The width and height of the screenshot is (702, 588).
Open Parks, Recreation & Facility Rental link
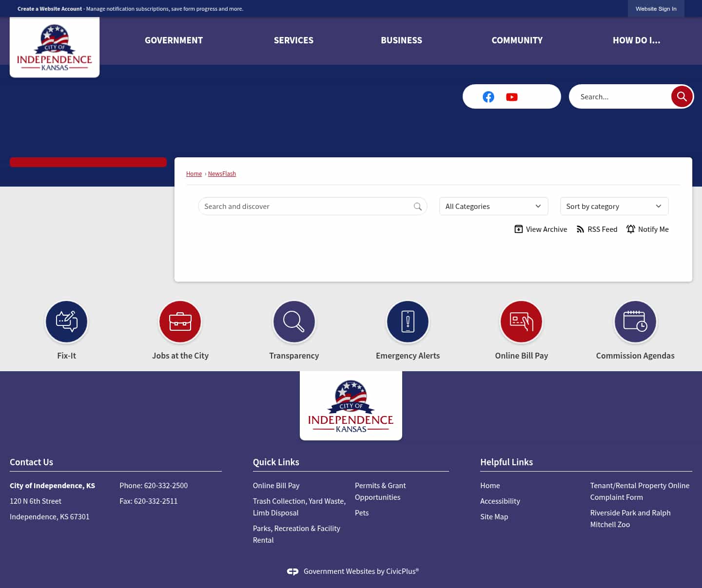click(x=296, y=534)
